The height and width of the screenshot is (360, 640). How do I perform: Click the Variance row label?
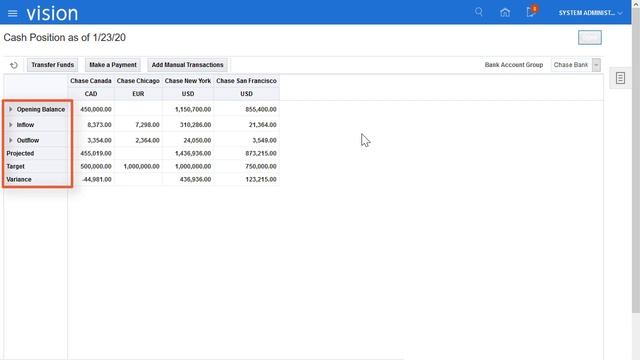[x=19, y=180]
